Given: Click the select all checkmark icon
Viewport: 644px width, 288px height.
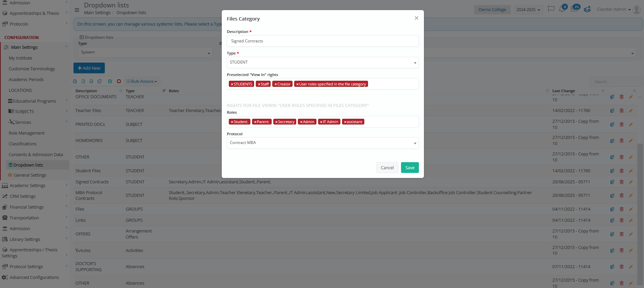Looking at the screenshot, I should point(110,81).
